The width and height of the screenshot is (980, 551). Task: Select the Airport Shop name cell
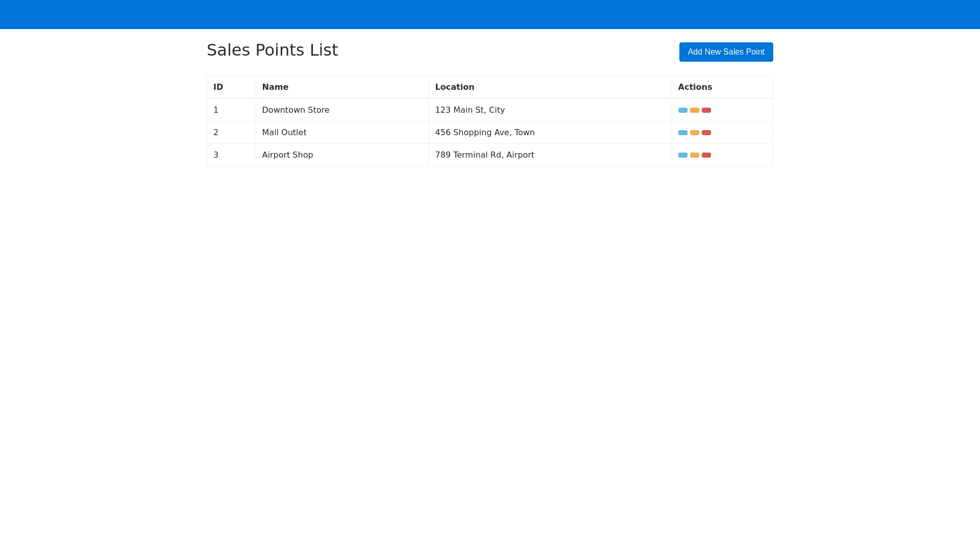tap(287, 155)
